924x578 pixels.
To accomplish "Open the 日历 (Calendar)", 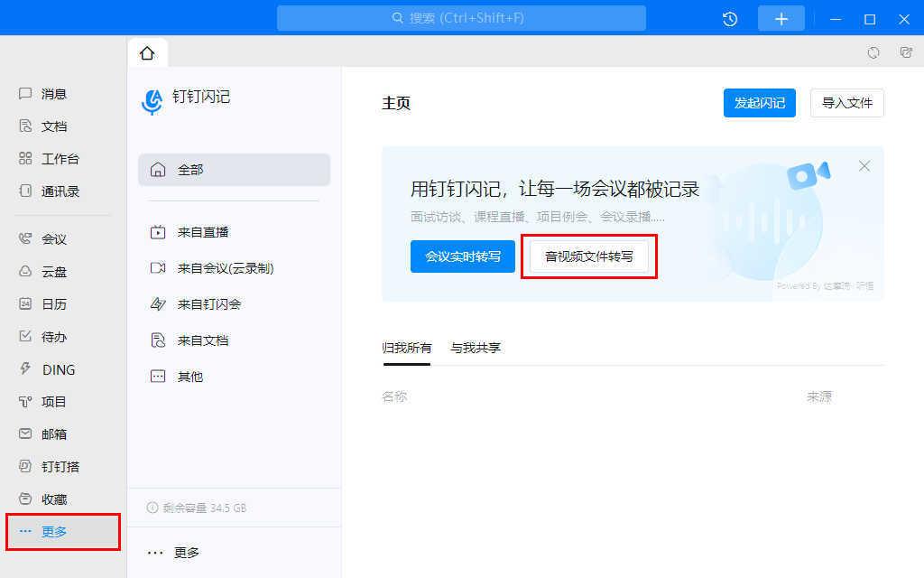I will pos(51,303).
